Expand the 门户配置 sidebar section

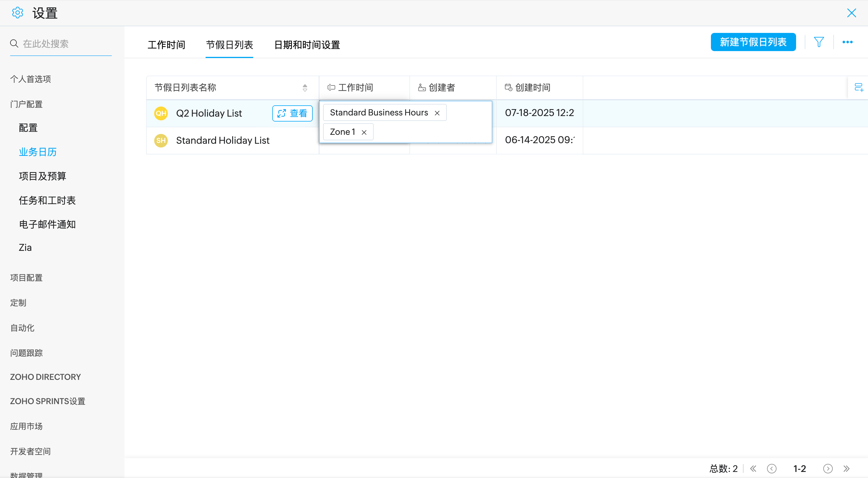(x=26, y=104)
